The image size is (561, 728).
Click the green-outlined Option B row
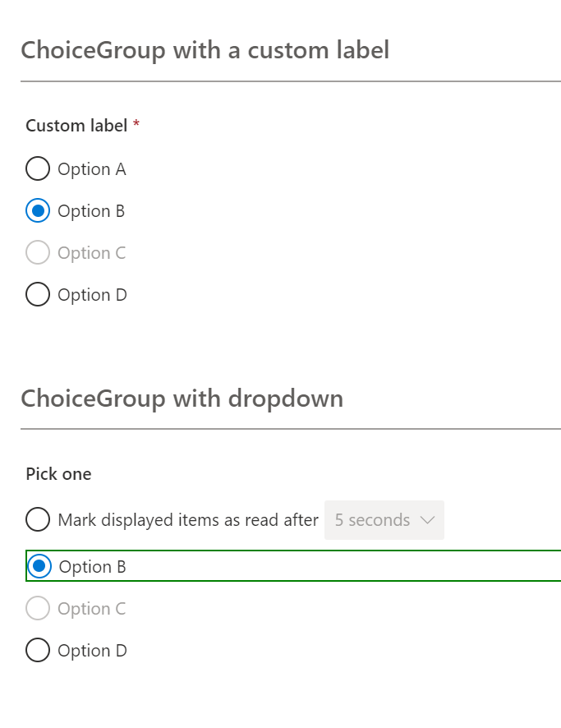point(164,566)
